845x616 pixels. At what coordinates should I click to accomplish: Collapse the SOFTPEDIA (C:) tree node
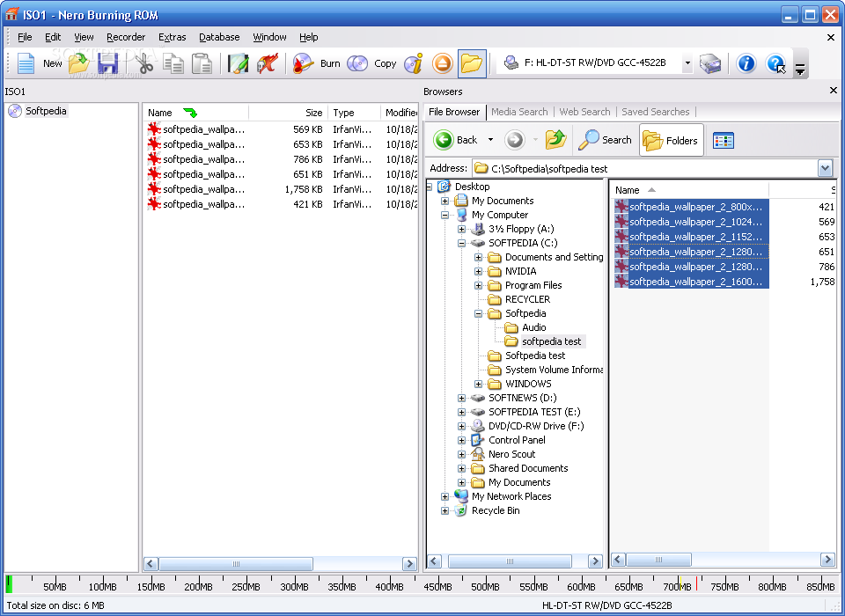tap(461, 243)
